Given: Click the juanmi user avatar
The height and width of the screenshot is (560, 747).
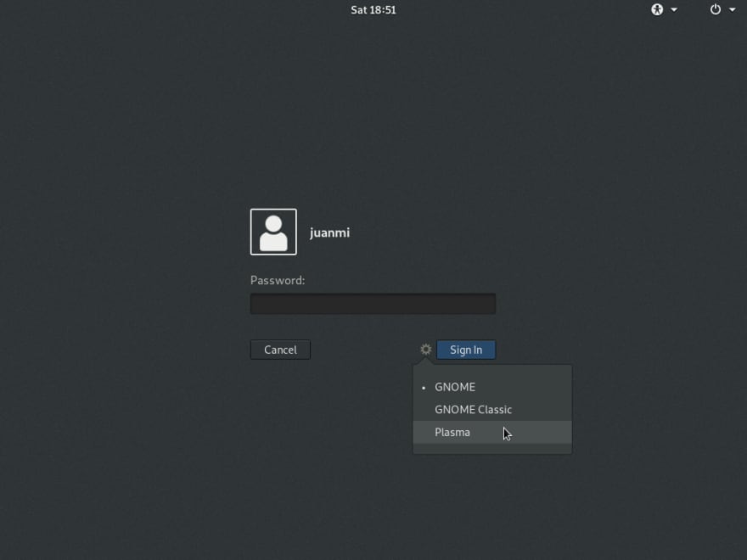Looking at the screenshot, I should click(273, 232).
